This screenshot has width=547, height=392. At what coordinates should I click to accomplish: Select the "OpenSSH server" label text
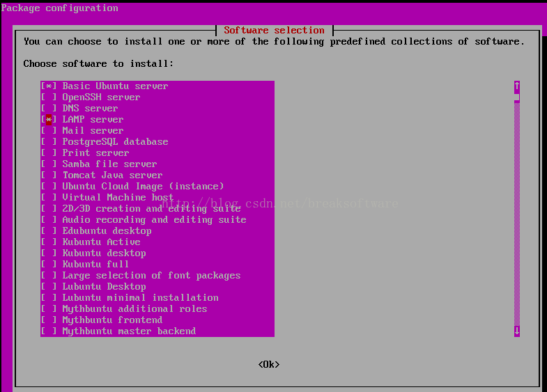101,97
